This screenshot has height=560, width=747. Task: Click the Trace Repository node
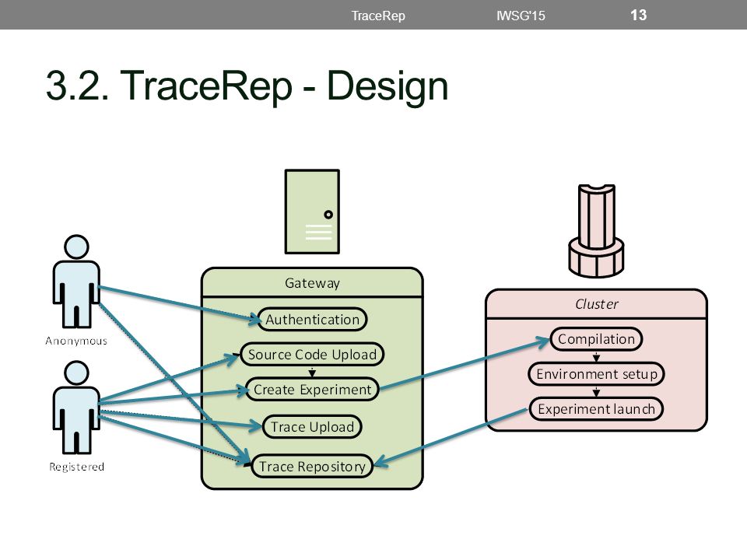pyautogui.click(x=312, y=466)
